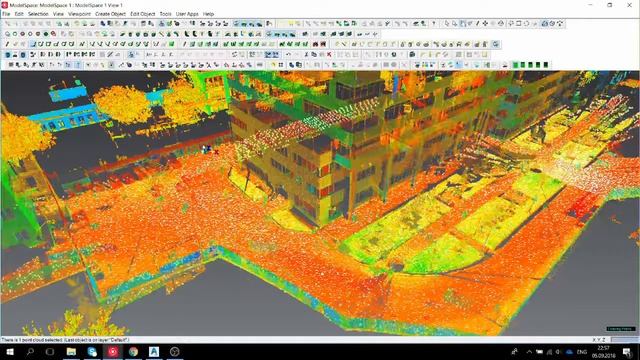Click the red X delete icon in toolbar
The width and height of the screenshot is (640, 360).
point(329,54)
